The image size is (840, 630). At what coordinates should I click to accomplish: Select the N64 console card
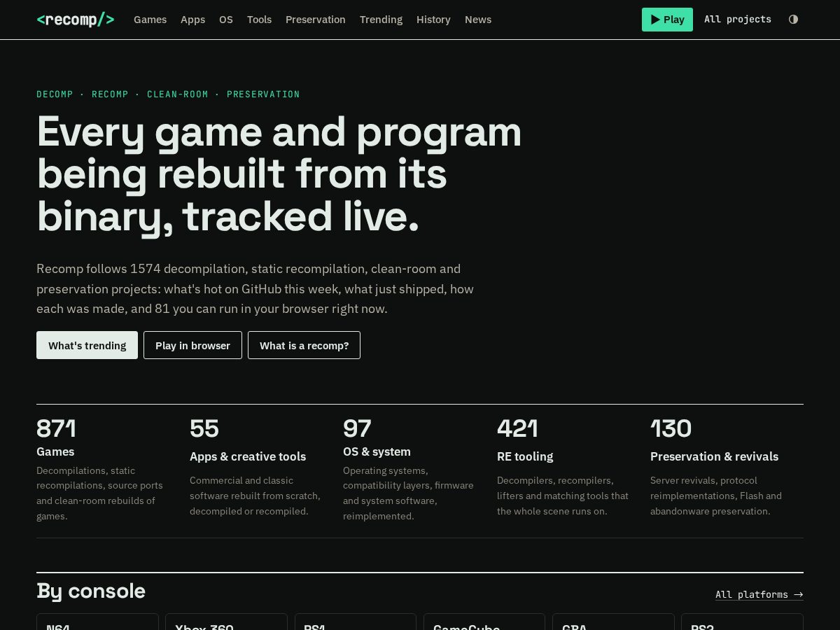click(97, 622)
